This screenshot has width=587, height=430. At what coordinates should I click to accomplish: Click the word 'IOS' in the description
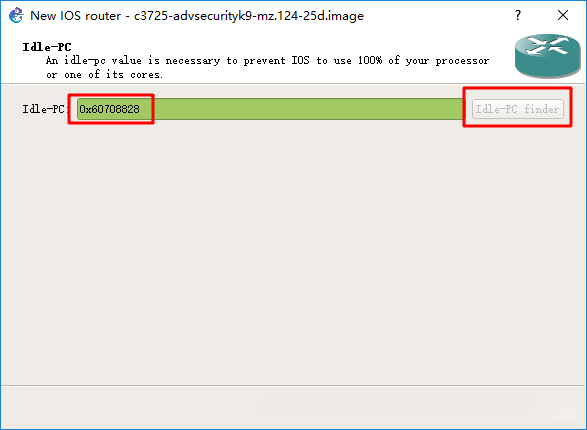point(301,60)
